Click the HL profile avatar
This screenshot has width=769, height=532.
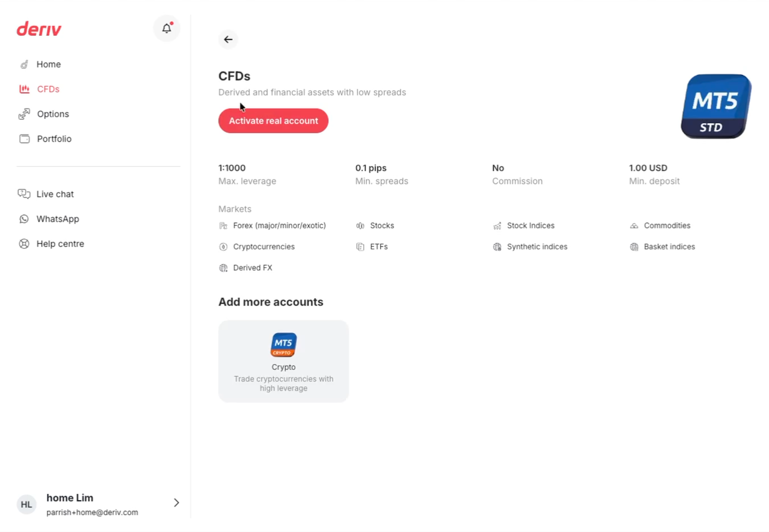tap(26, 504)
